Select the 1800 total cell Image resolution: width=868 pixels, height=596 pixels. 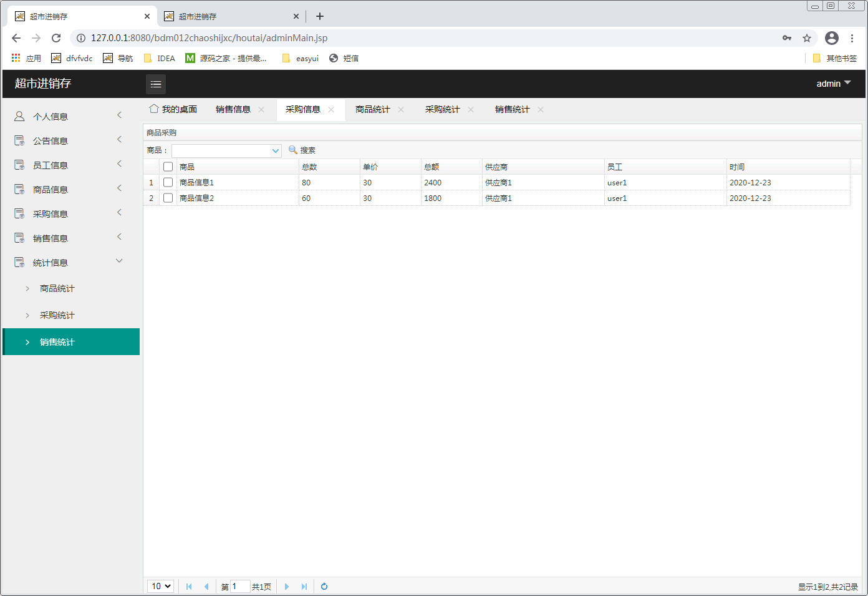tap(452, 198)
